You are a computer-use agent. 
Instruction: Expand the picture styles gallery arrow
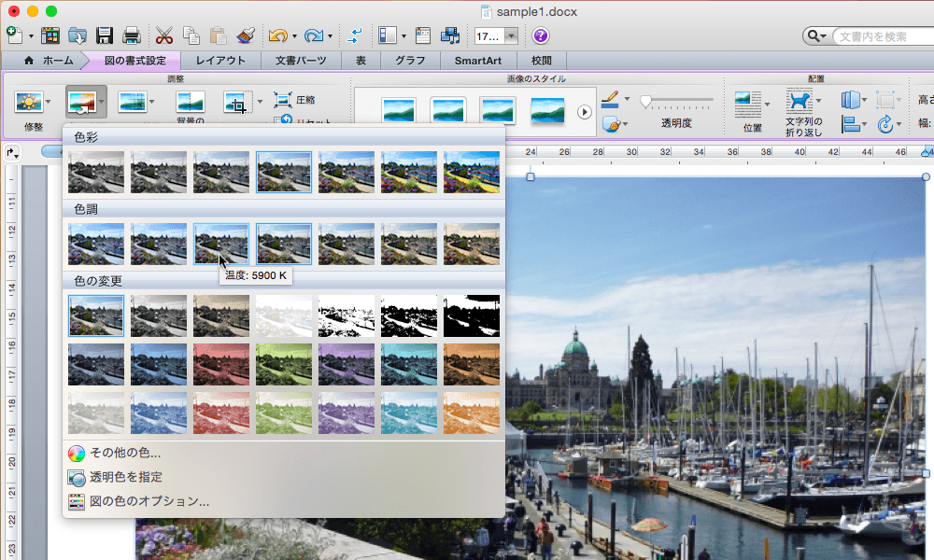tap(585, 112)
